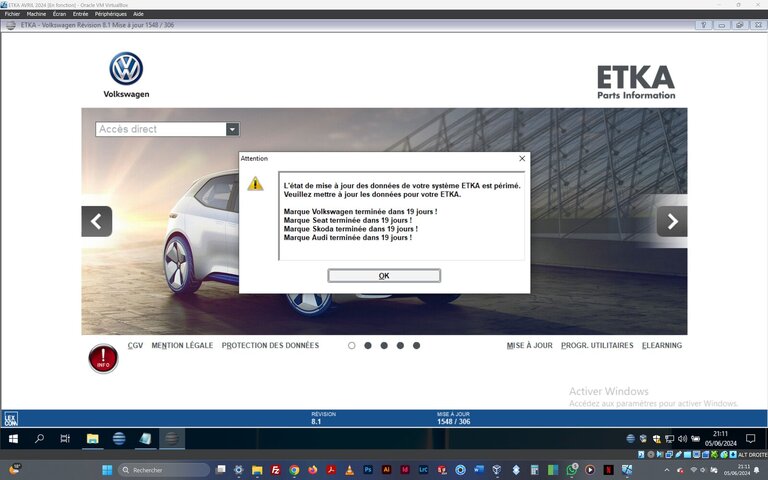Click the host notification bell
This screenshot has width=768, height=480.
757,470
